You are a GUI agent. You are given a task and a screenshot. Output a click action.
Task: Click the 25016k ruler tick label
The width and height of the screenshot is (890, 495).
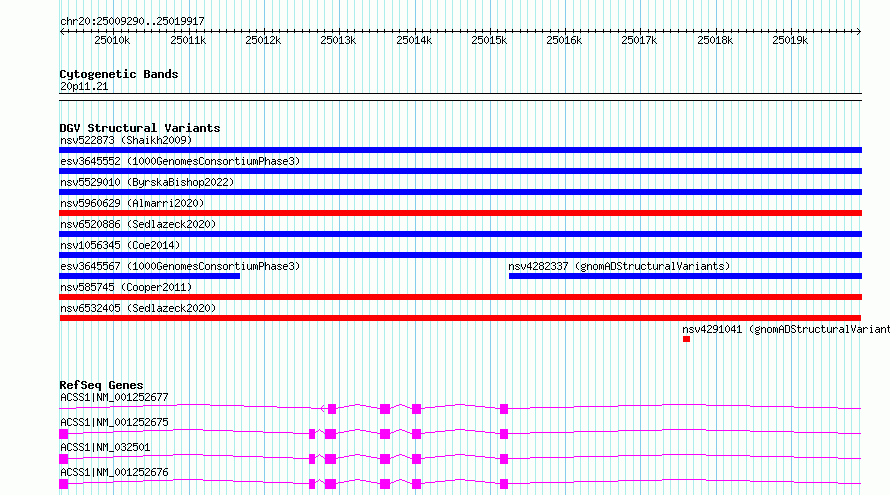564,40
